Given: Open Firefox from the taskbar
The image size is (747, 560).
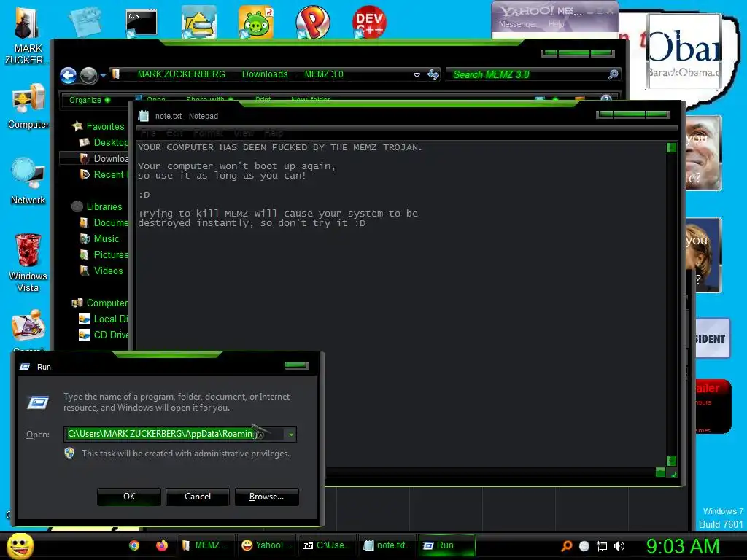Looking at the screenshot, I should pos(162,545).
